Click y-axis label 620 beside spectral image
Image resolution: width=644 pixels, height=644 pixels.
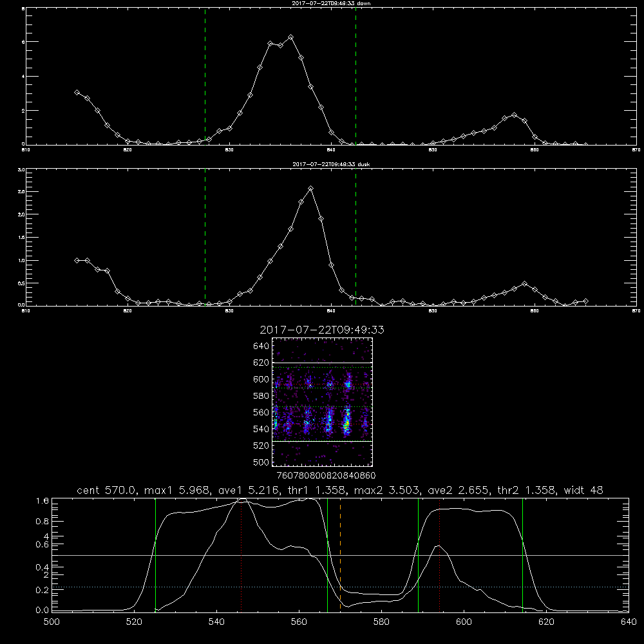click(261, 362)
